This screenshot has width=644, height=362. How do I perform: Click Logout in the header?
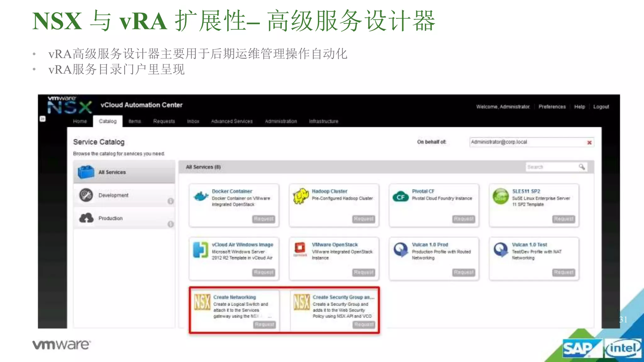coord(601,107)
